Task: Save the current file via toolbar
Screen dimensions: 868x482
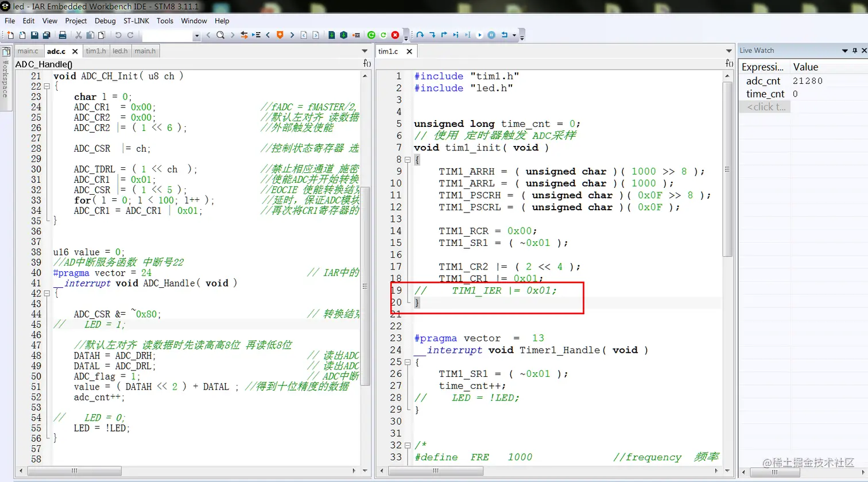Action: click(x=34, y=35)
